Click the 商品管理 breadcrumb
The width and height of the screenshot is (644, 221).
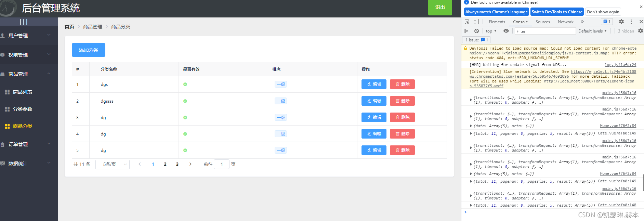pyautogui.click(x=93, y=27)
